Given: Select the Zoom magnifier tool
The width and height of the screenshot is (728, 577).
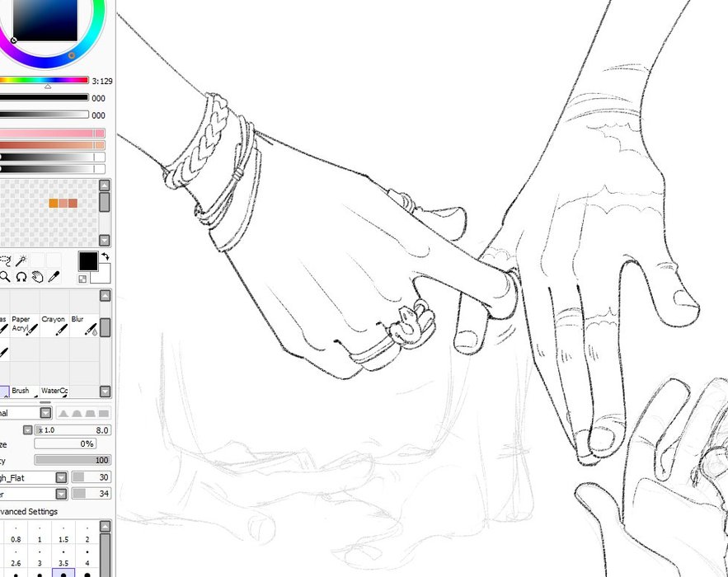Looking at the screenshot, I should 5,277.
